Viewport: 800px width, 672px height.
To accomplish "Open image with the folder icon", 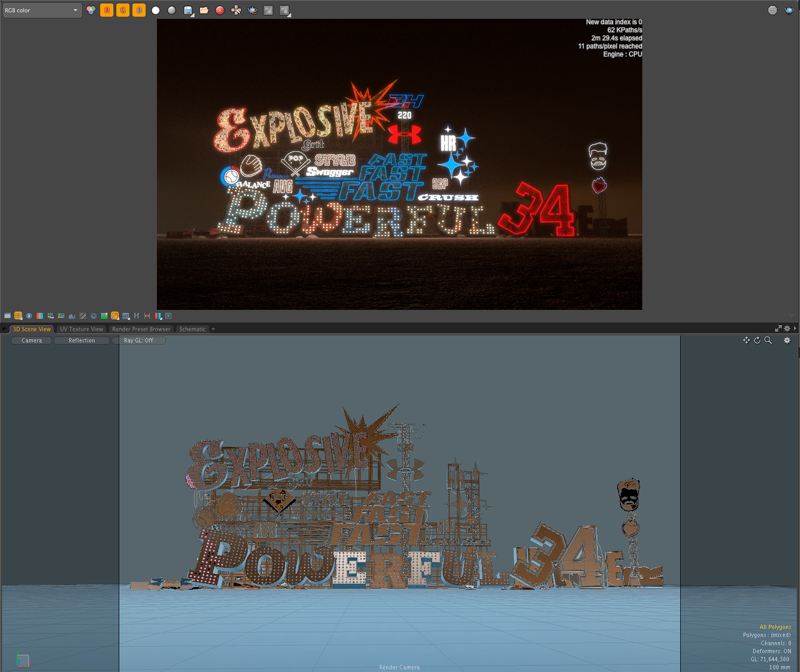I will tap(204, 10).
